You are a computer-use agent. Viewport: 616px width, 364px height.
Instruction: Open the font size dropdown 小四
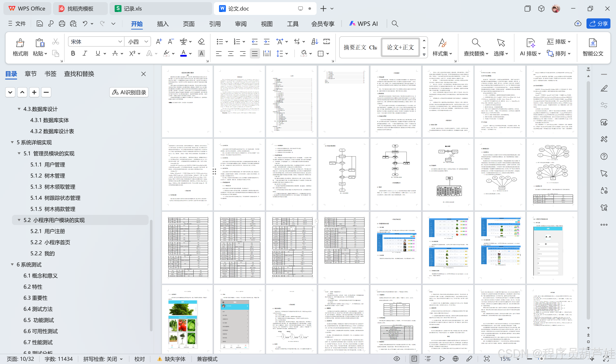[x=146, y=42]
